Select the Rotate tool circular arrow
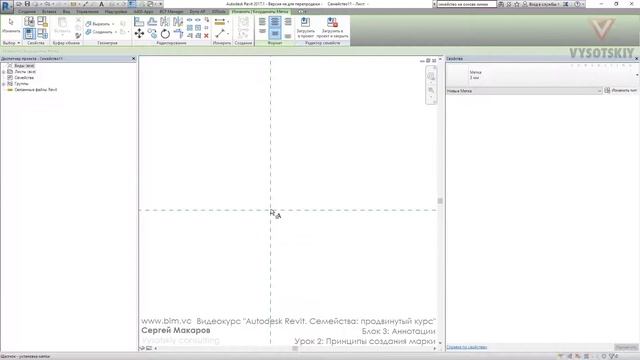This screenshot has width=640, height=360. click(165, 33)
